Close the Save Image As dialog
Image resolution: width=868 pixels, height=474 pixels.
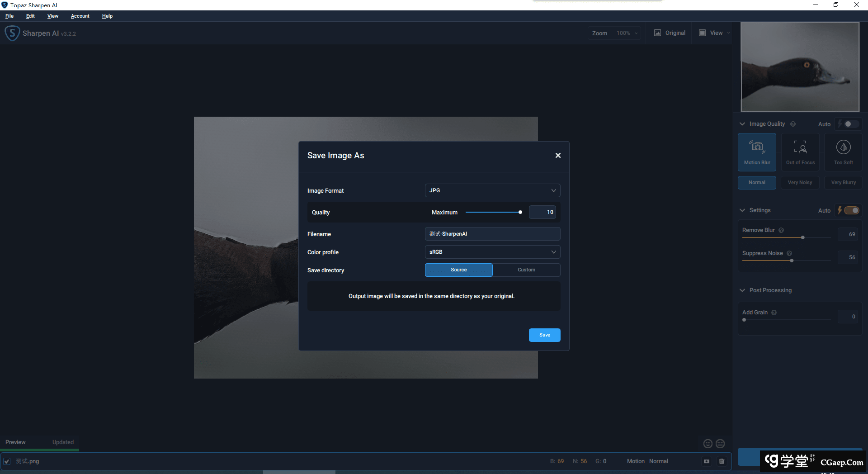558,155
